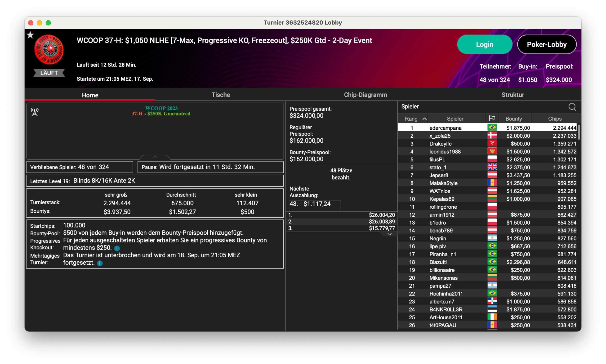Click the Poker-Lobby button
The height and width of the screenshot is (364, 606).
pyautogui.click(x=546, y=44)
